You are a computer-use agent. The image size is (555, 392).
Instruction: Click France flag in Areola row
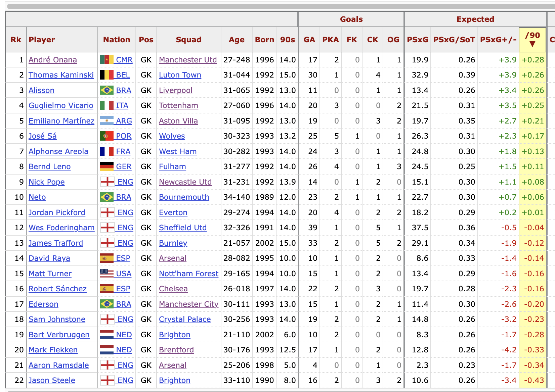point(107,151)
